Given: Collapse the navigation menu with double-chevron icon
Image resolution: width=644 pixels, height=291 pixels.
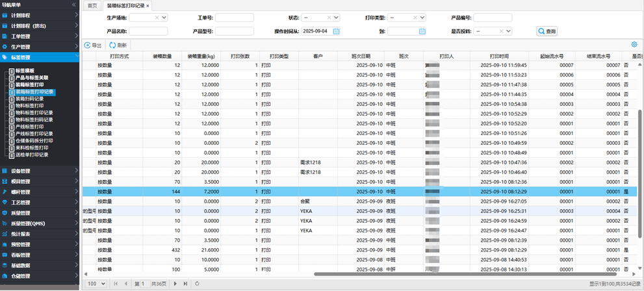Looking at the screenshot, I should click(73, 5).
